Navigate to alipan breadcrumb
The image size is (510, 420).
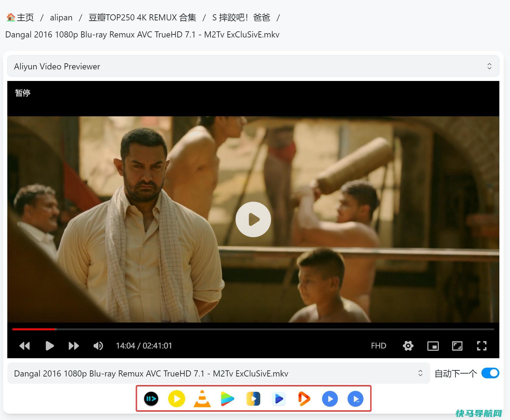[x=61, y=18]
